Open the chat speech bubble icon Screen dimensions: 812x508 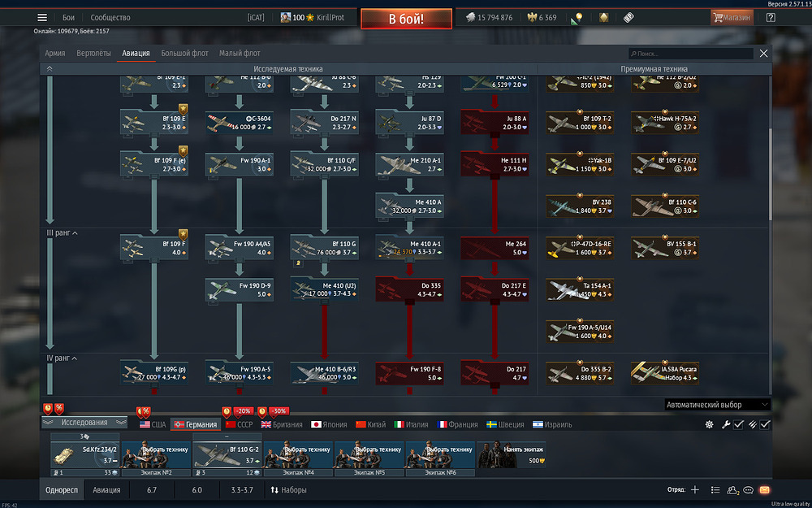pos(748,490)
